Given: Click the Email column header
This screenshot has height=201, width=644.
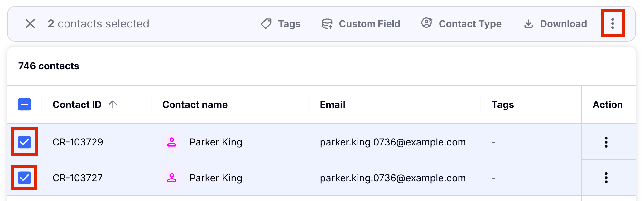Looking at the screenshot, I should pyautogui.click(x=333, y=105).
